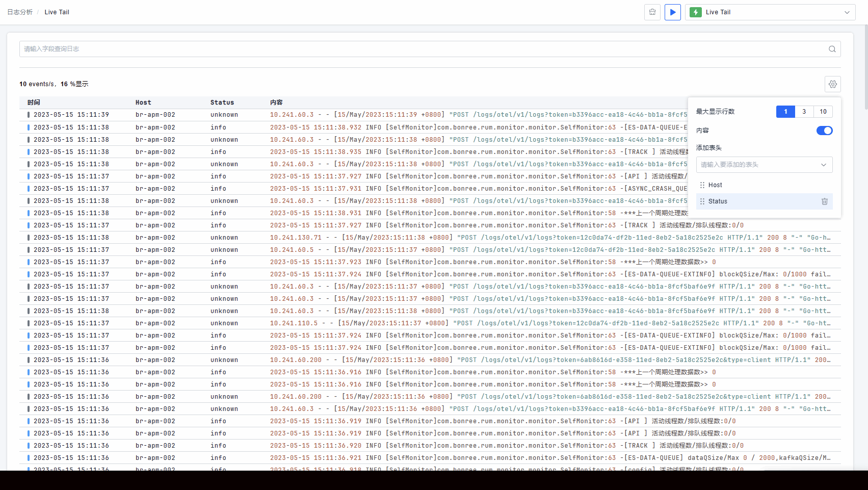Set max display rows to 10
The image size is (868, 490).
coord(823,112)
